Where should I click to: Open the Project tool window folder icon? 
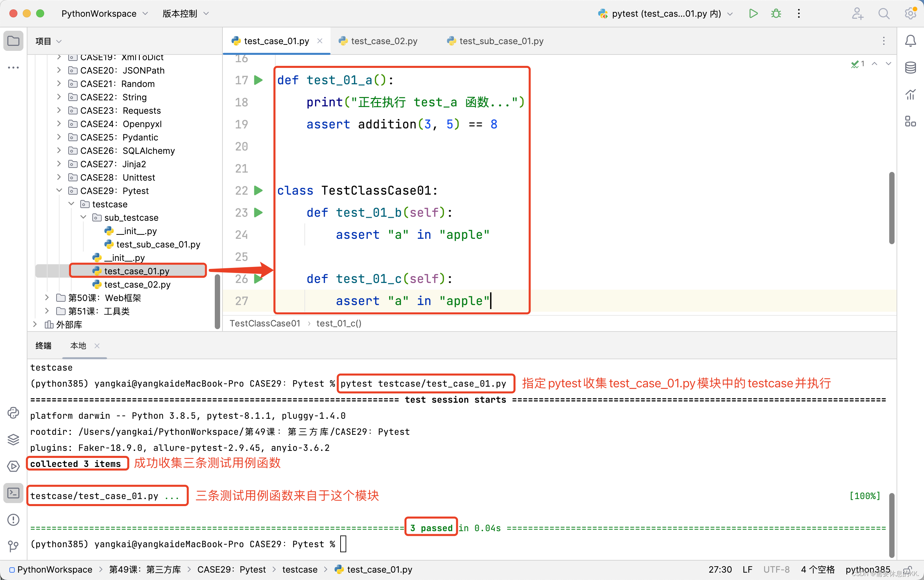point(13,41)
